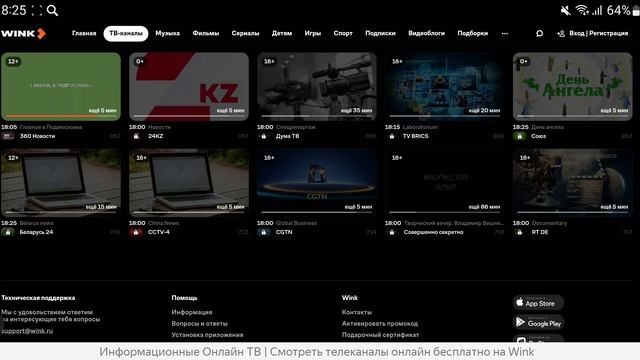Click the Совершенно секретно lock icon
The image size is (640, 360).
point(392,232)
